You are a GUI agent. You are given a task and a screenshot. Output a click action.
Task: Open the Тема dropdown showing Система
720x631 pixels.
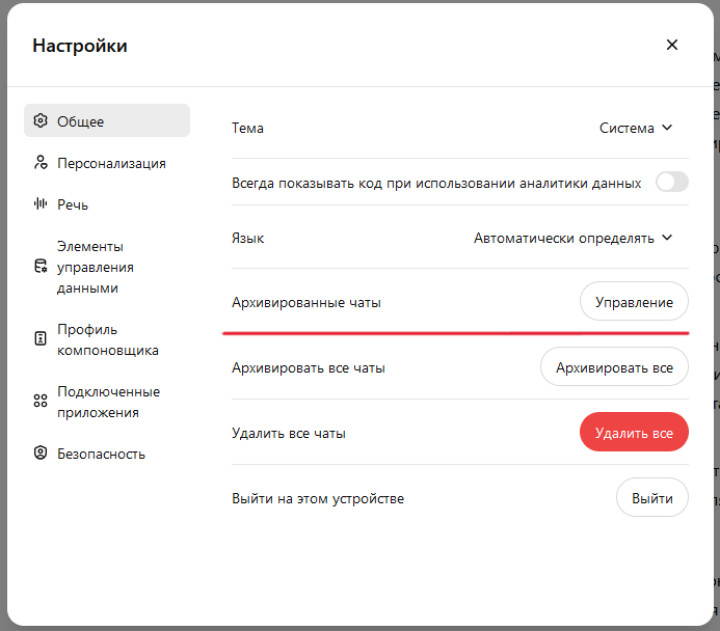point(635,128)
